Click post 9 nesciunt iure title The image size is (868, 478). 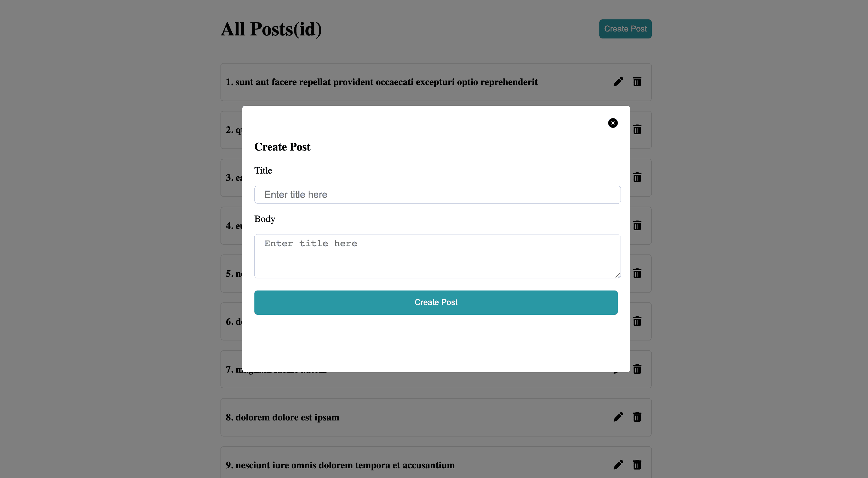340,465
